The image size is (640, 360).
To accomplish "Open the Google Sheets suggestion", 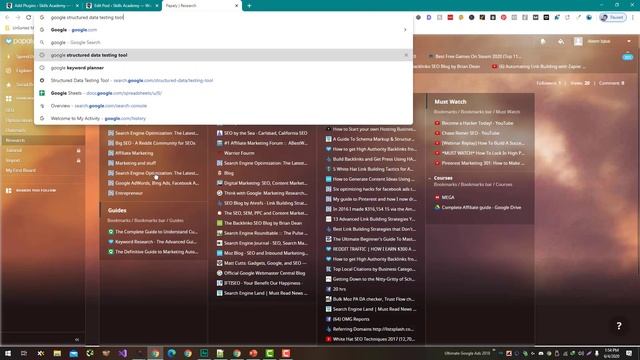I will click(224, 93).
